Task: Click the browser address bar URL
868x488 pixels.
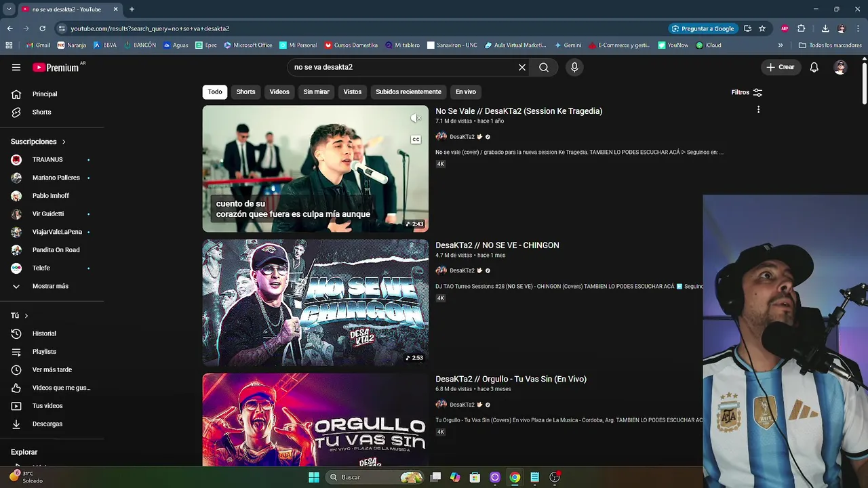Action: pyautogui.click(x=150, y=28)
